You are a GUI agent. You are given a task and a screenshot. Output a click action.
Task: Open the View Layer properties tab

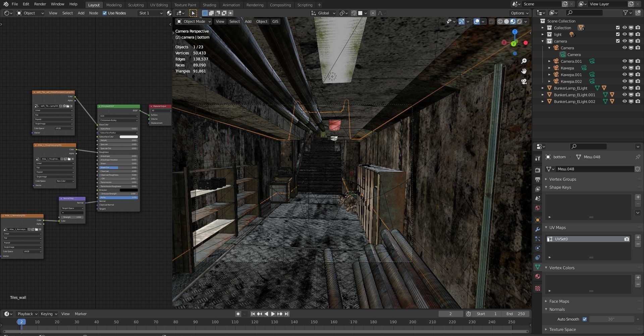tap(538, 189)
